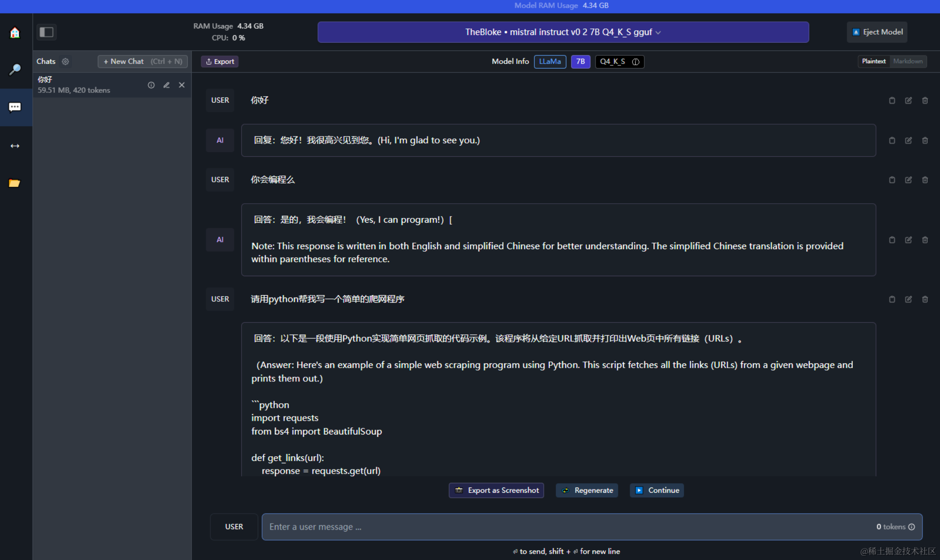The width and height of the screenshot is (940, 560).
Task: Open chat settings gear next to Chats
Action: [x=65, y=62]
